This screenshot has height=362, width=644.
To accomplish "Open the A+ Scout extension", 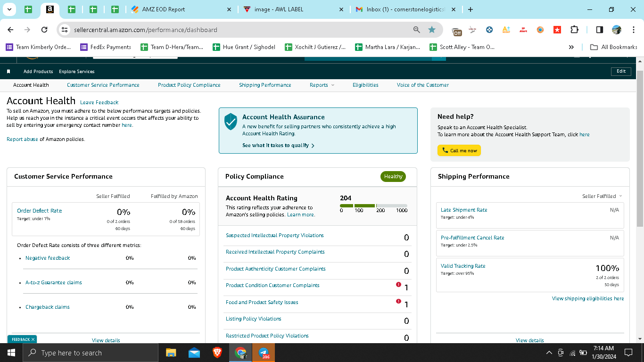I will (506, 30).
